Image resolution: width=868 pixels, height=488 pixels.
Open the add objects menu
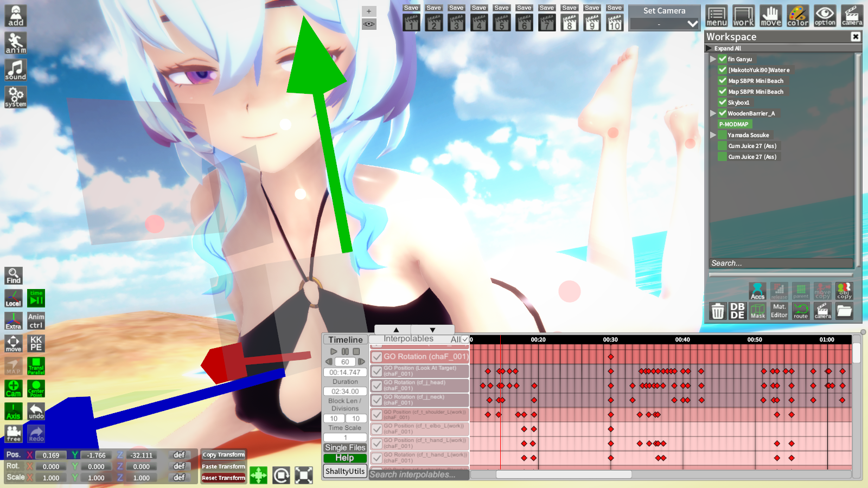point(16,16)
